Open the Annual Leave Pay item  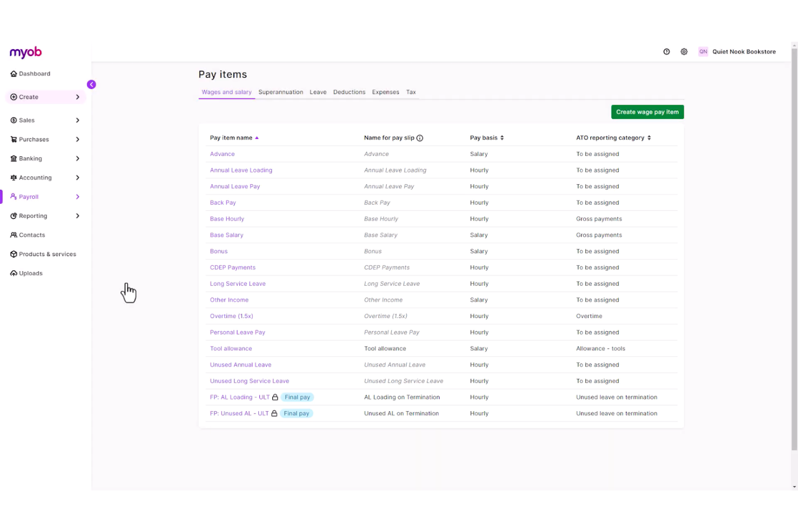(235, 186)
